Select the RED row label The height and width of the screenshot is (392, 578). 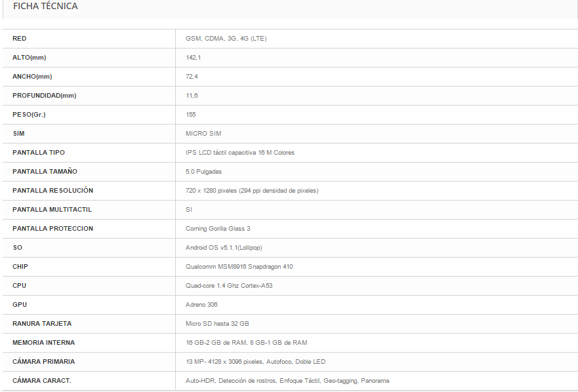pyautogui.click(x=20, y=39)
